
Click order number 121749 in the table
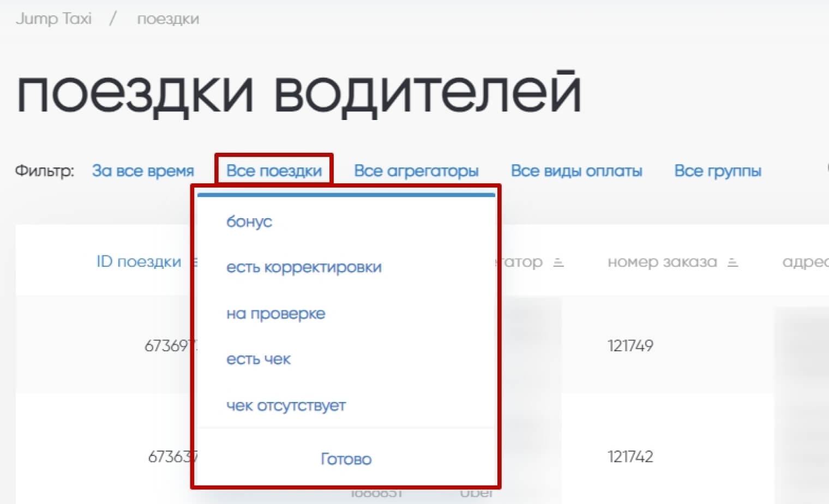pos(630,346)
